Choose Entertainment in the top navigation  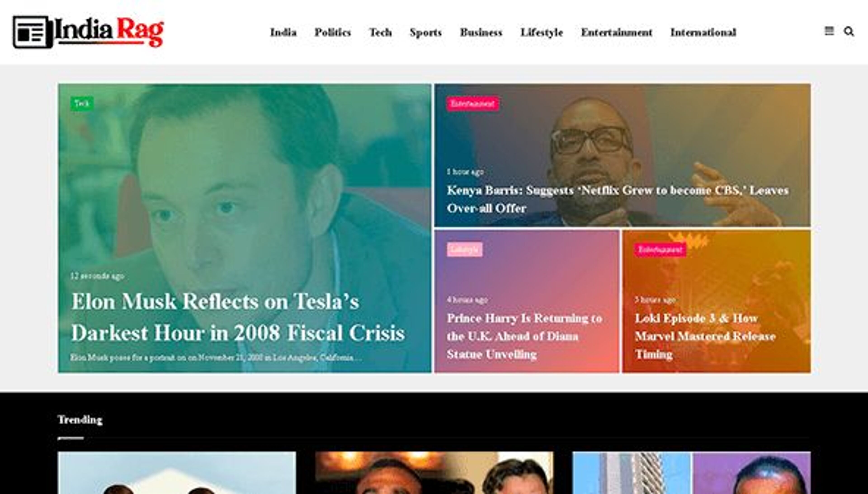pos(617,32)
